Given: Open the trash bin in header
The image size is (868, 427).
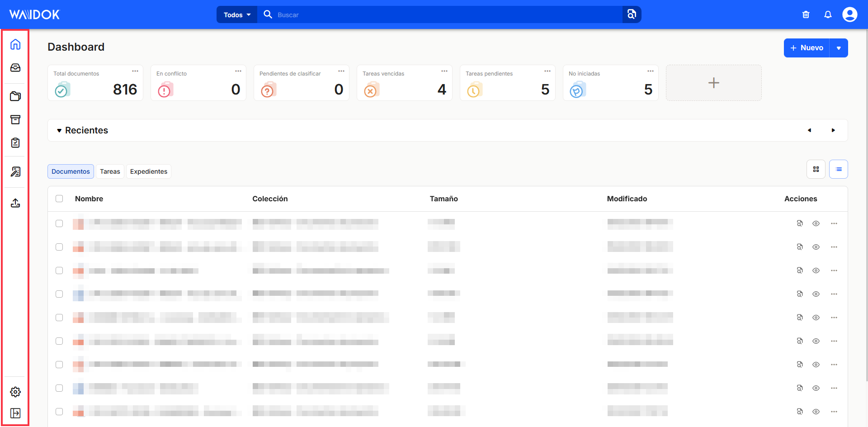Looking at the screenshot, I should (806, 14).
